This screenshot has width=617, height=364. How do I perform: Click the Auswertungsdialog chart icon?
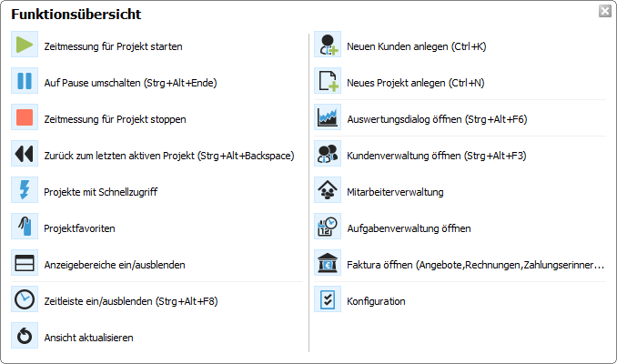328,118
